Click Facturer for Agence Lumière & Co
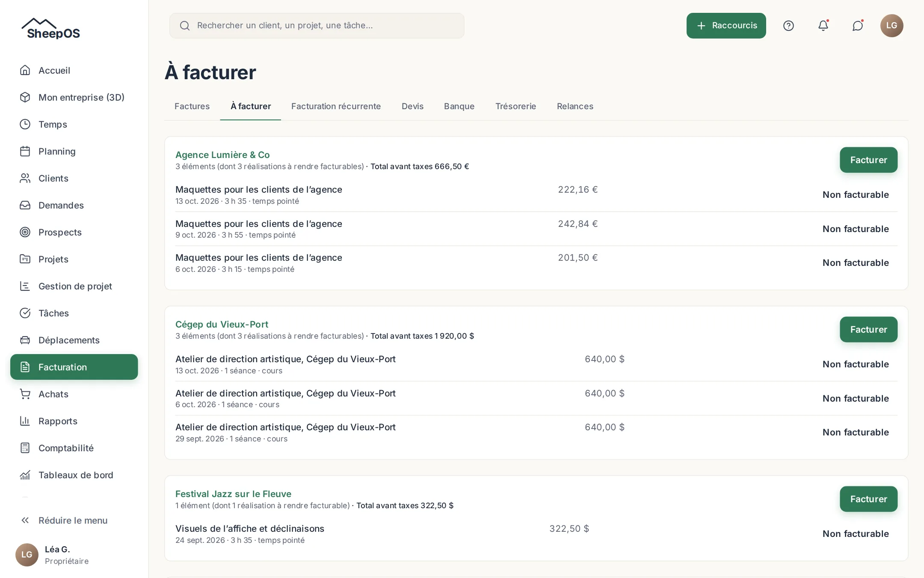The height and width of the screenshot is (578, 924). click(868, 160)
